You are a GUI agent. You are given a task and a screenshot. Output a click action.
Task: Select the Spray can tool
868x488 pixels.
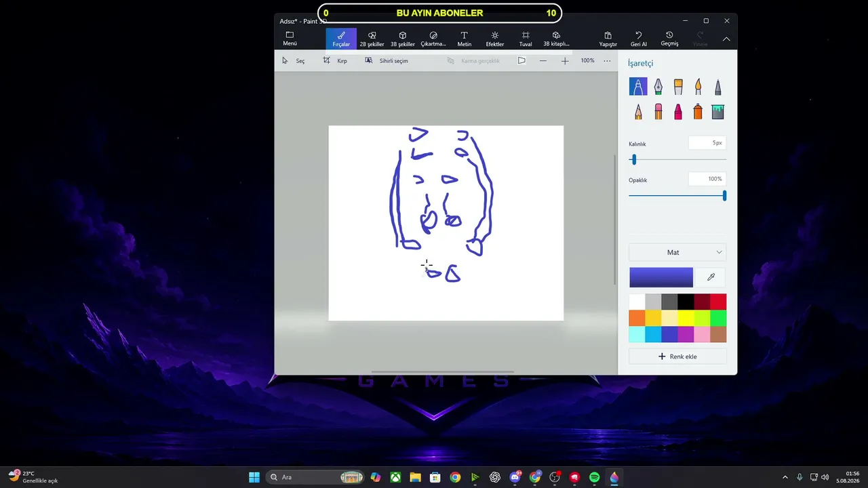pyautogui.click(x=698, y=112)
